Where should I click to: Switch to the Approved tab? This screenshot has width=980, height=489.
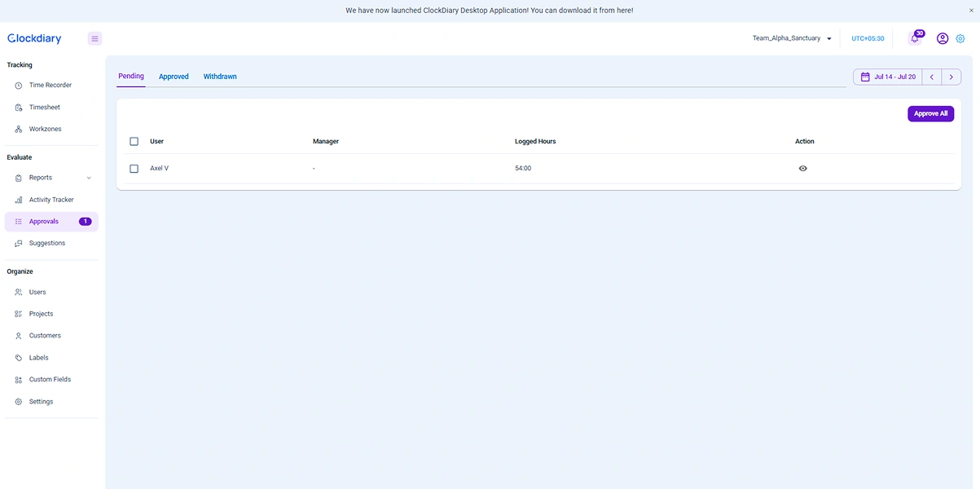(174, 77)
